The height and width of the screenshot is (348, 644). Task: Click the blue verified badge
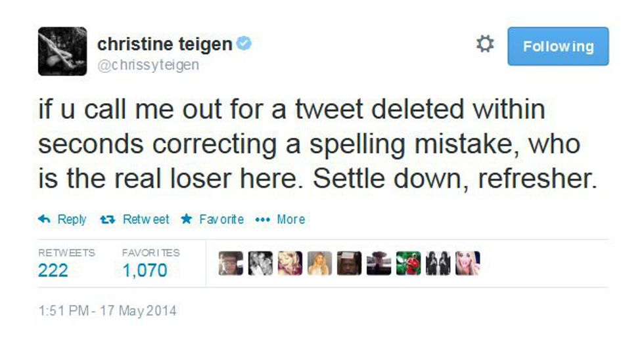tap(244, 44)
